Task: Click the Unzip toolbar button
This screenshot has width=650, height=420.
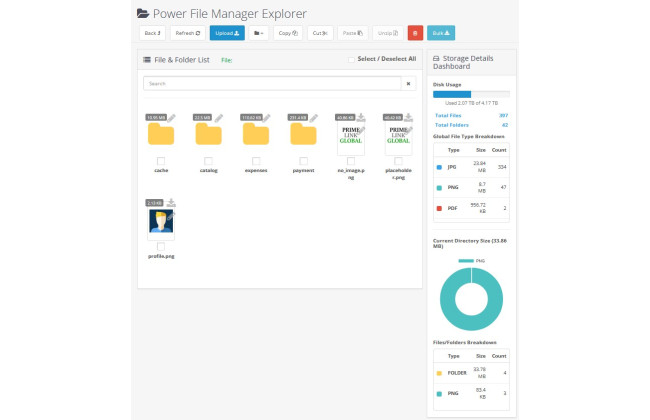Action: (388, 33)
